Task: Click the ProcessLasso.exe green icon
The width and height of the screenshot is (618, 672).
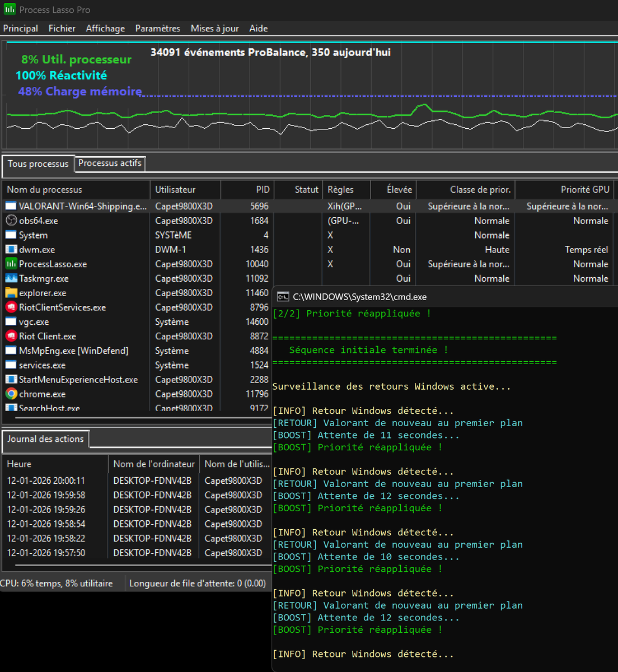Action: (x=11, y=264)
